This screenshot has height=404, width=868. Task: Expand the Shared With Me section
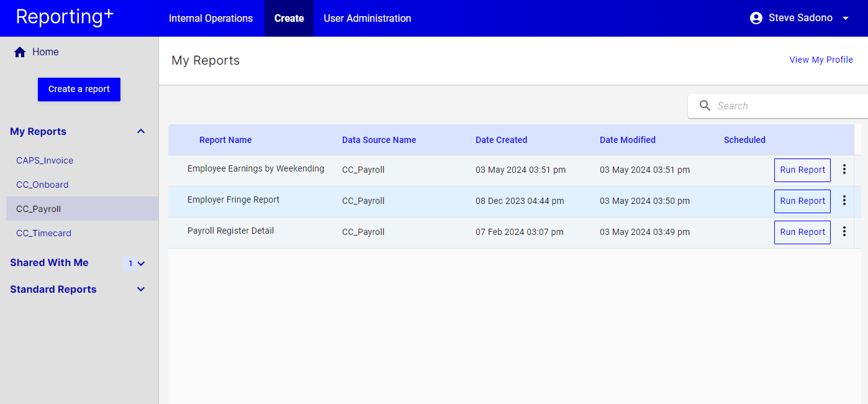(141, 263)
